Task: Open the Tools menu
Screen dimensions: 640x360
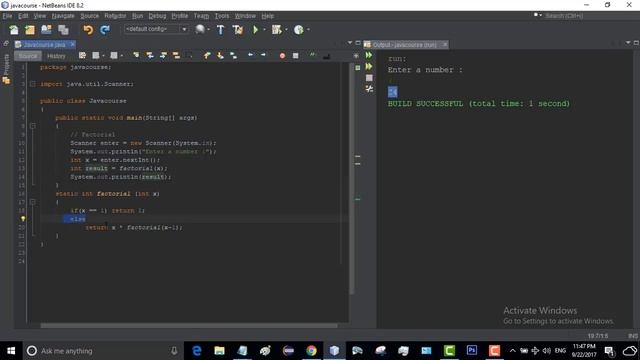Action: click(222, 16)
